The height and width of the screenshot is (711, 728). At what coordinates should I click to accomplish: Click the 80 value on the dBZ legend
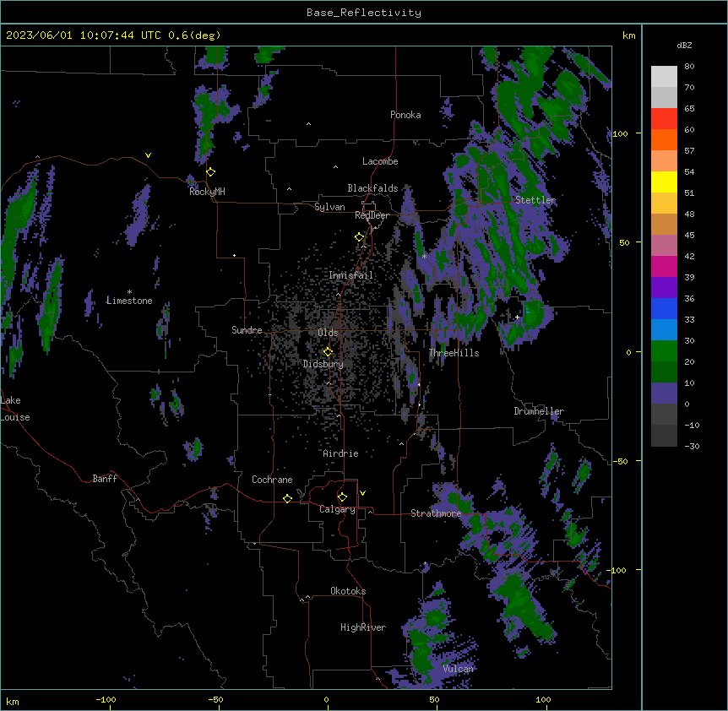tap(689, 67)
